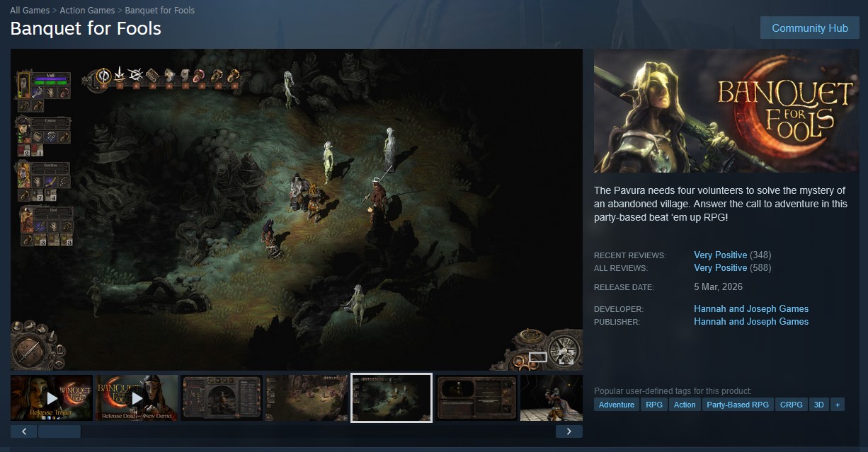Screen dimensions: 868x452
Task: Click right arrow of thumbnail scroller
Action: 569,431
